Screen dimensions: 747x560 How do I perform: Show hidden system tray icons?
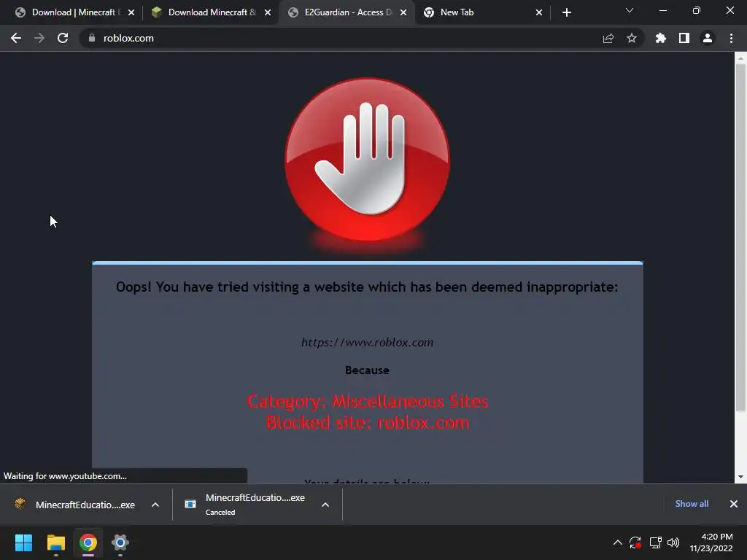coord(617,542)
